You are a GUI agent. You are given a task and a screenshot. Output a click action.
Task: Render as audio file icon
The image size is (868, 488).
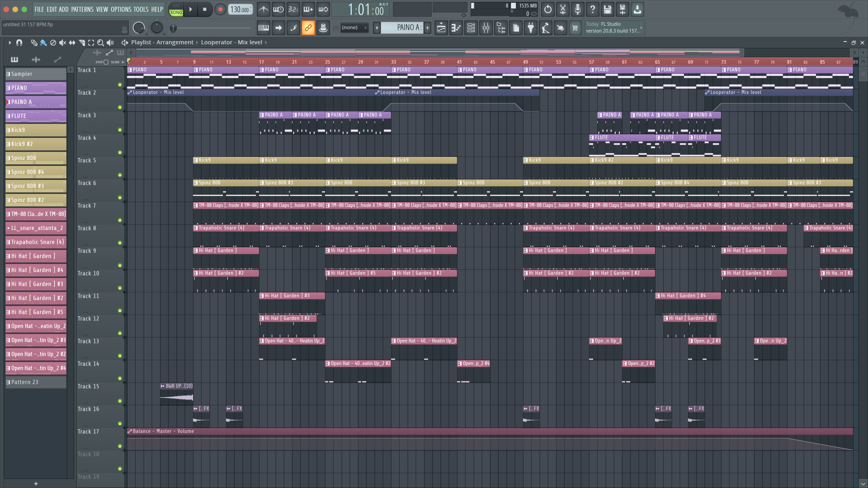pyautogui.click(x=622, y=9)
